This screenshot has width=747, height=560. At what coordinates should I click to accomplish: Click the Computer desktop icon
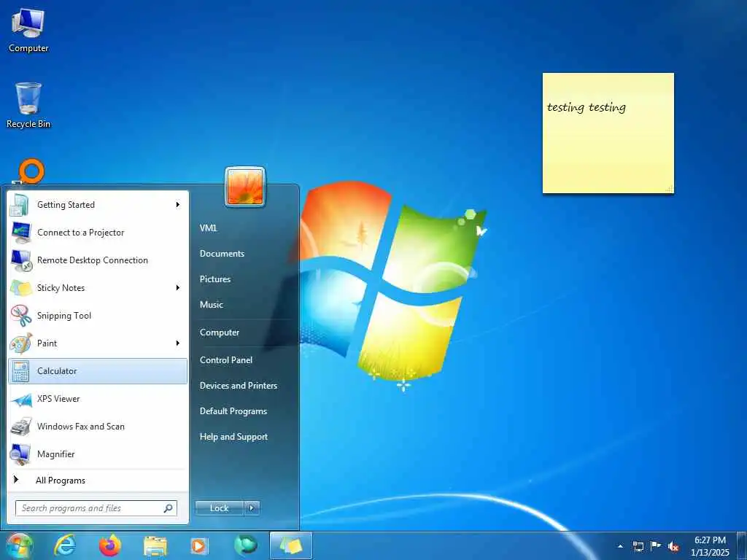(x=28, y=30)
